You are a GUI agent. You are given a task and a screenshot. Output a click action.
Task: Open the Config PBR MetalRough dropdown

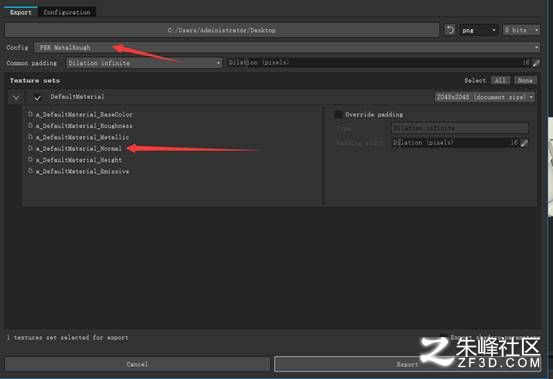(287, 47)
